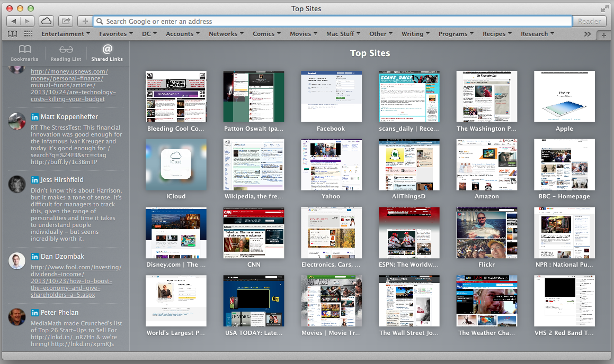Screen dimensions: 614x364
Task: Click Matt Koppenheffer's avatar
Action: click(17, 121)
